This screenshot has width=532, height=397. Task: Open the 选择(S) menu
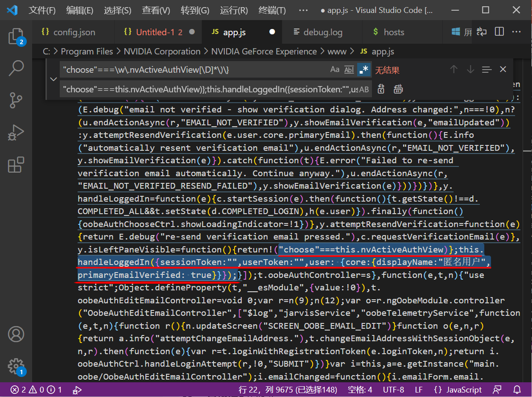117,10
